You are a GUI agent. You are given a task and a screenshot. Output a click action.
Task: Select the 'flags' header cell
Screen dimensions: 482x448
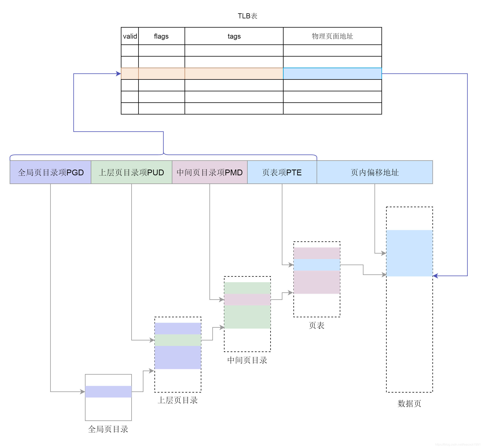(162, 36)
